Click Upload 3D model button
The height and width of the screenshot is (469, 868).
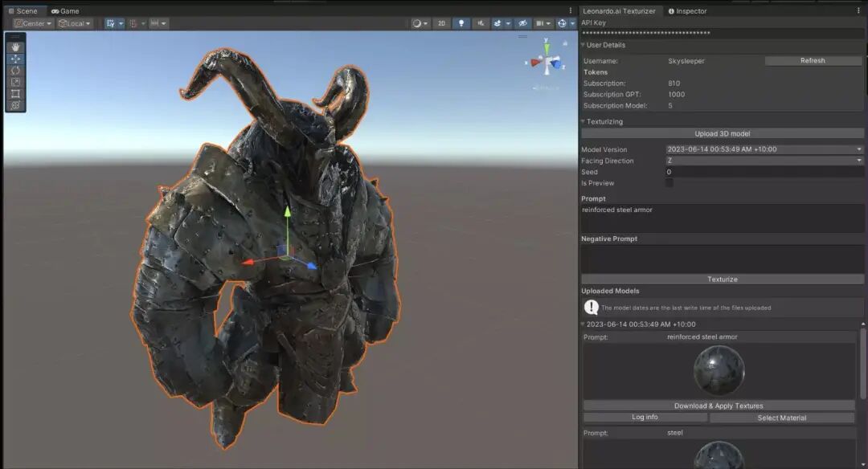click(x=723, y=133)
